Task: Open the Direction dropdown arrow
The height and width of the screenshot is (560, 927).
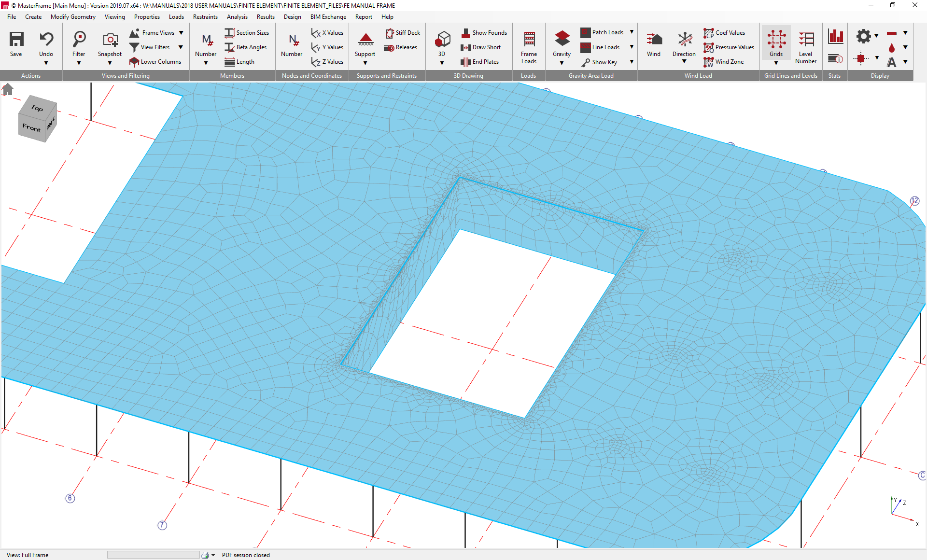Action: click(x=684, y=61)
